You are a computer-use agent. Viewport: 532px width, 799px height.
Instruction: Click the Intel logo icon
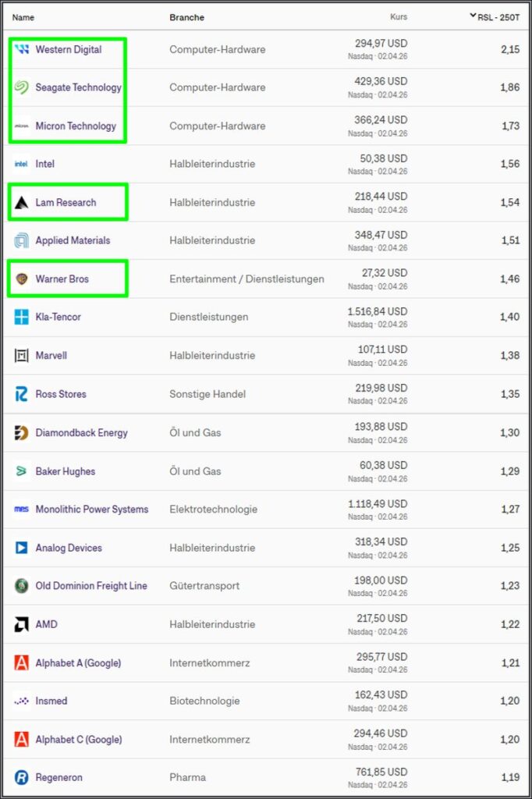22,164
